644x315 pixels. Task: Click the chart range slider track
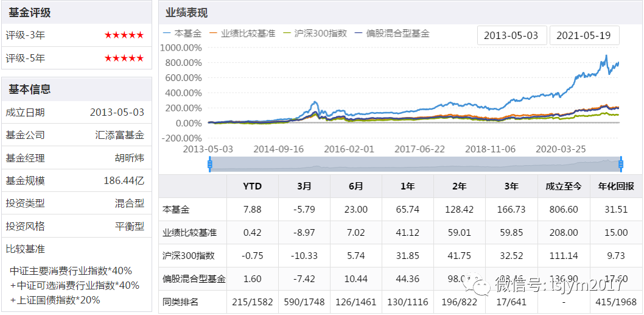(415, 165)
